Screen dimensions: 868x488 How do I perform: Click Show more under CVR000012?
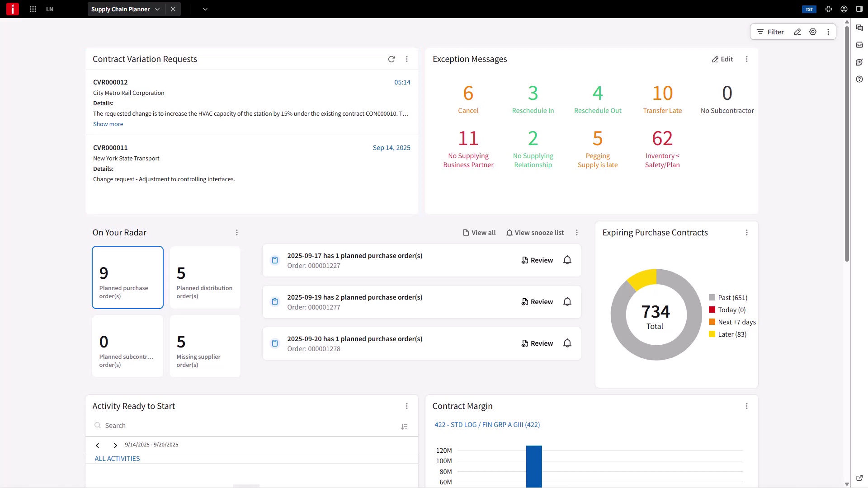(x=108, y=124)
